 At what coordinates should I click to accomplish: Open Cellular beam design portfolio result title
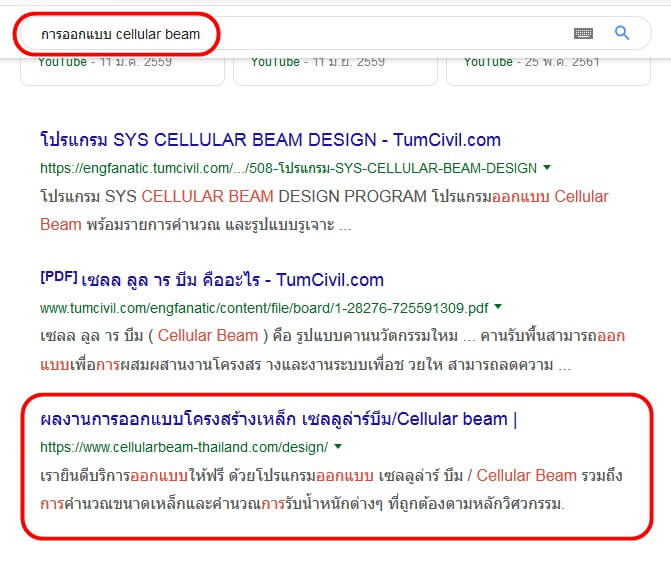(x=279, y=419)
